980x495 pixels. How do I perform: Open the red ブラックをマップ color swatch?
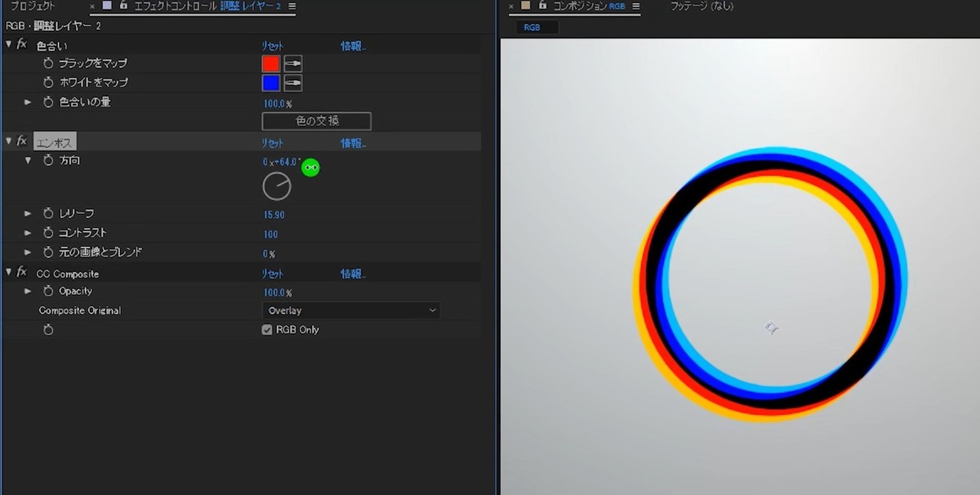tap(271, 63)
